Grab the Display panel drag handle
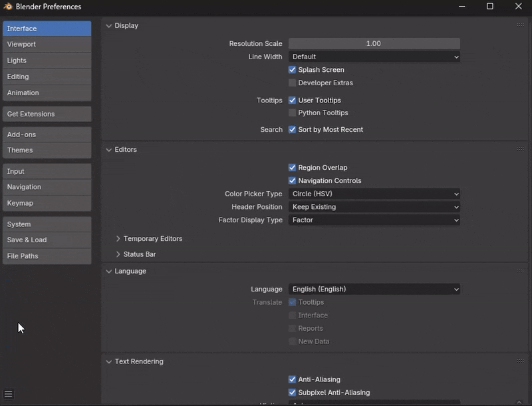The width and height of the screenshot is (532, 406). pos(520,25)
